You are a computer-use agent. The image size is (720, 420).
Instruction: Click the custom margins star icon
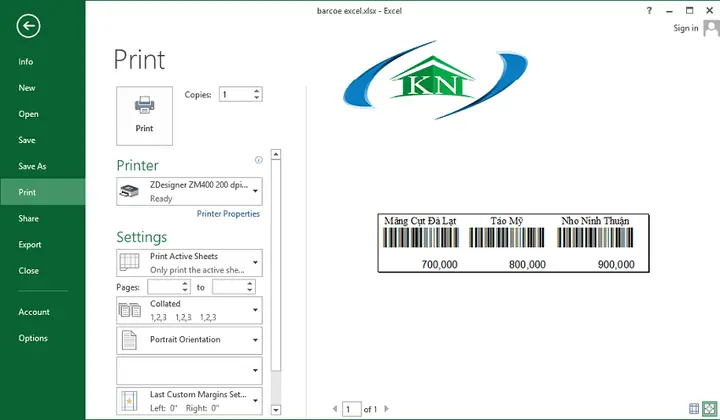point(129,401)
